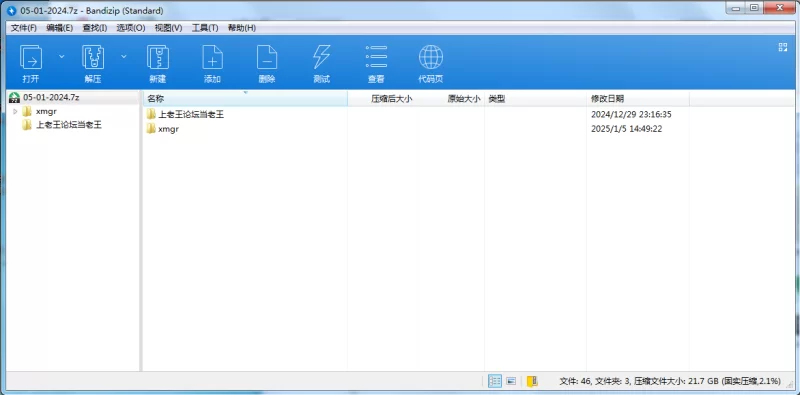
Task: Select the xmgr folder in file list
Action: [x=168, y=129]
